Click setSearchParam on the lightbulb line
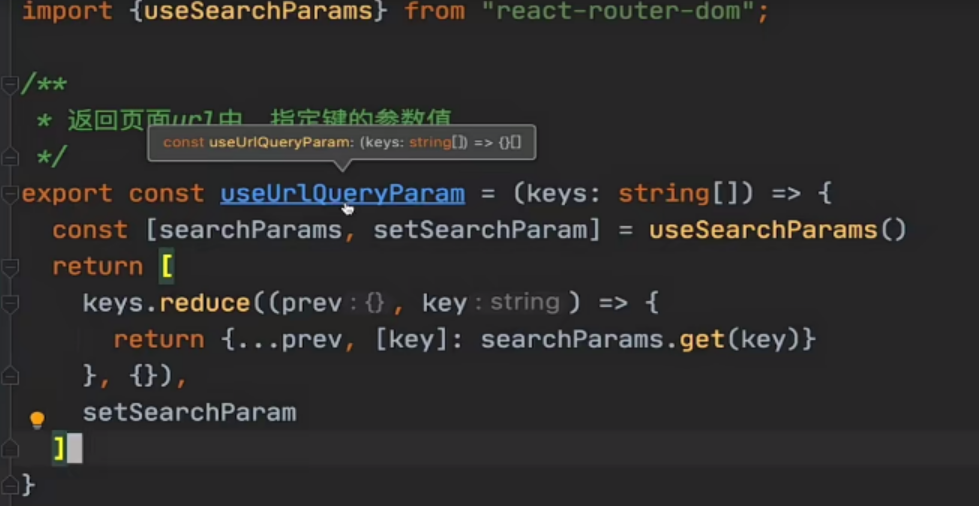This screenshot has width=979, height=506. click(x=189, y=413)
